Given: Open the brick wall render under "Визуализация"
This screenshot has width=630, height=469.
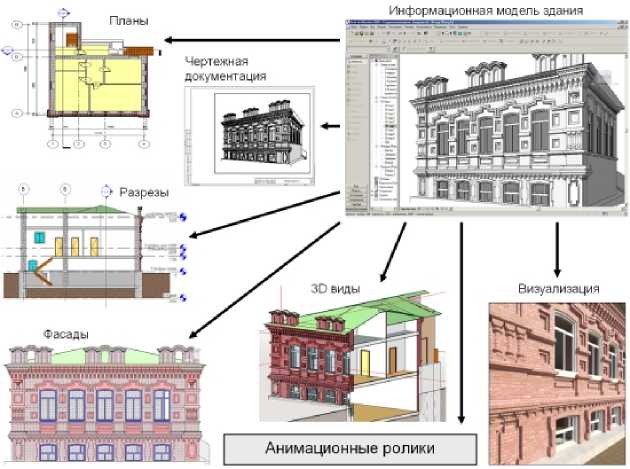Looking at the screenshot, I should click(x=557, y=384).
